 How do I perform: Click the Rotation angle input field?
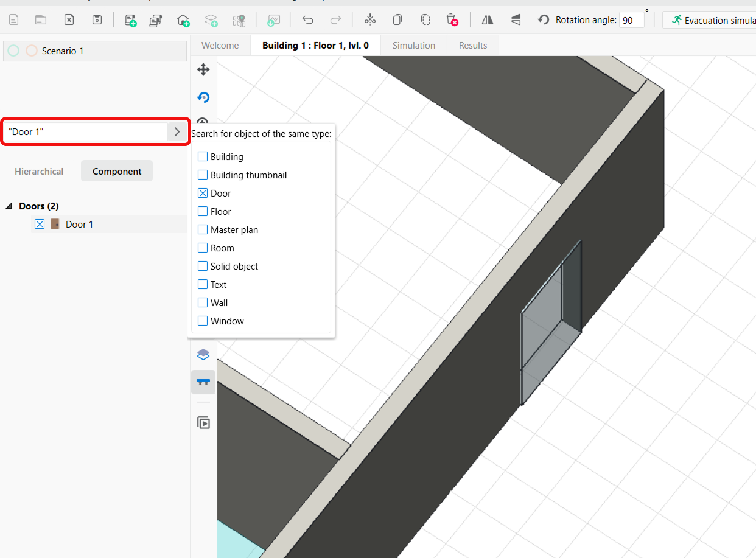click(x=631, y=20)
